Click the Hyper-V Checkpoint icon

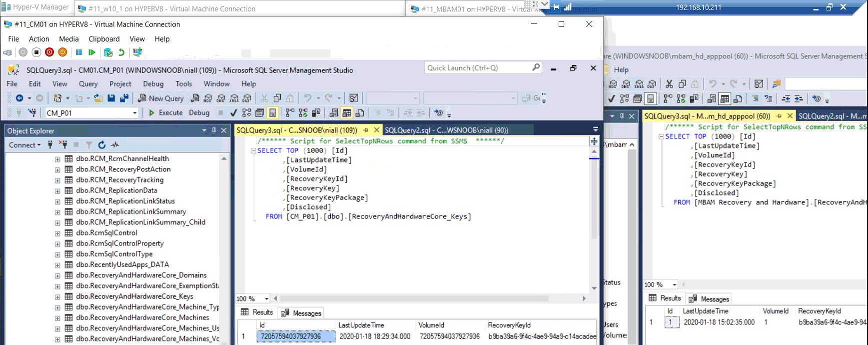tap(108, 52)
